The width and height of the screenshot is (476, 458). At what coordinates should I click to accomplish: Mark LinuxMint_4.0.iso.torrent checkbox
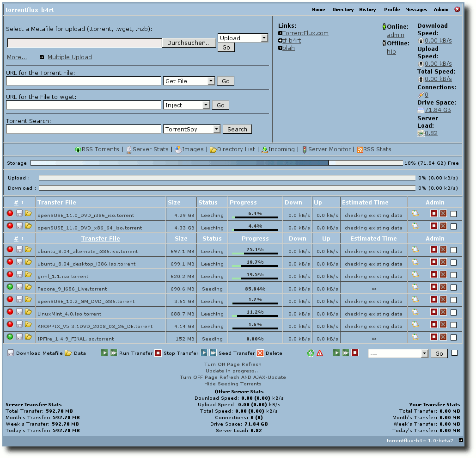453,312
